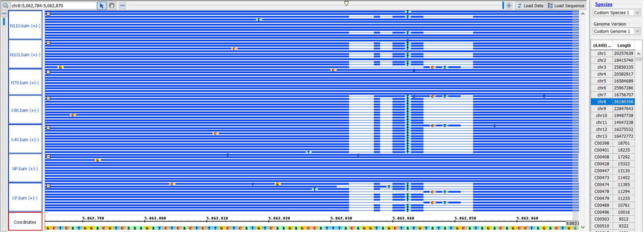
Task: Select scaffold C00401 row
Action: (613, 150)
